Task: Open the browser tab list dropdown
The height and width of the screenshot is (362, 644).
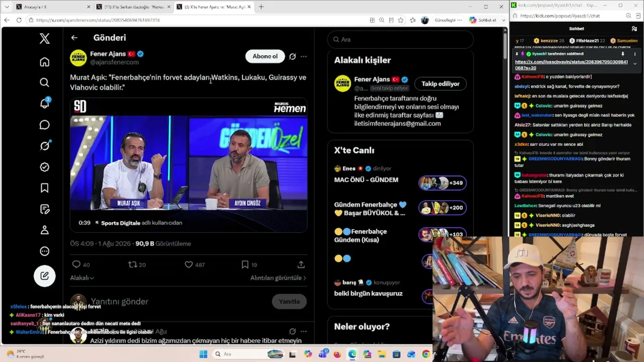Action: coord(7,7)
